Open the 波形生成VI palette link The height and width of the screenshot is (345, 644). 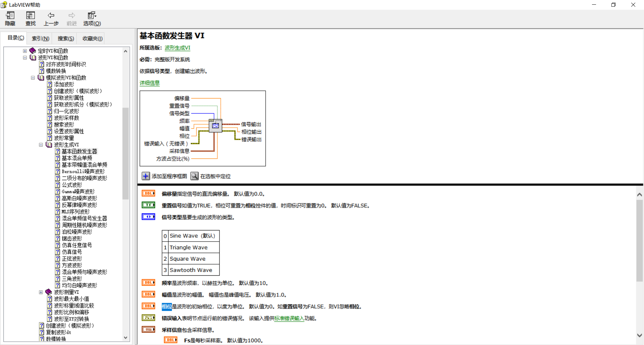coord(177,48)
